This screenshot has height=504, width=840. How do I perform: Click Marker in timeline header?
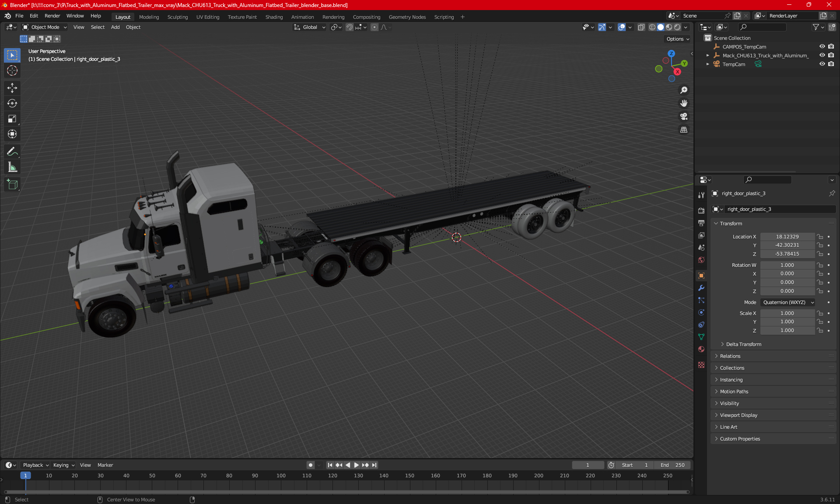tap(105, 465)
